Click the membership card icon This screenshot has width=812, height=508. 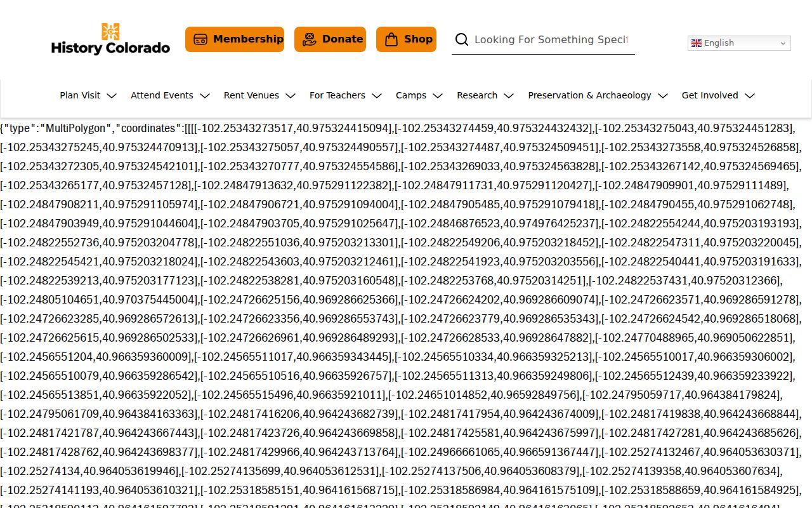[x=200, y=39]
